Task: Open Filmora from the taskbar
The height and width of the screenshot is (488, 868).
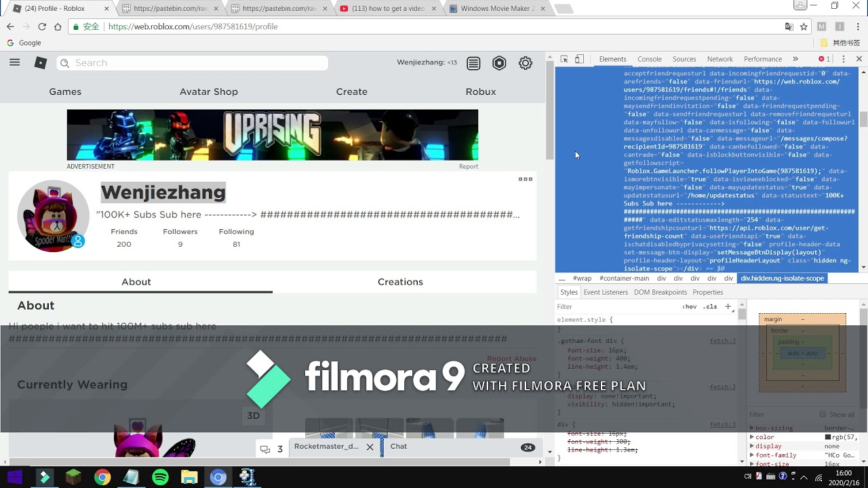Action: [x=44, y=477]
